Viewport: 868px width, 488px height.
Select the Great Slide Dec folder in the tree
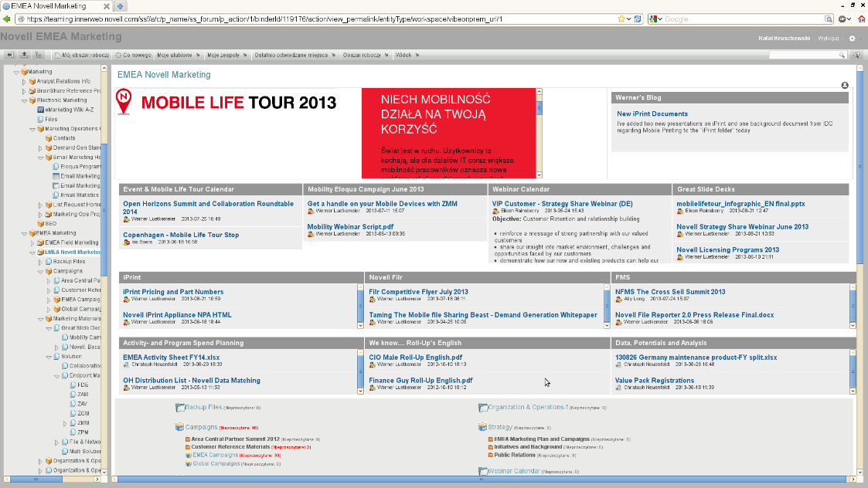80,328
